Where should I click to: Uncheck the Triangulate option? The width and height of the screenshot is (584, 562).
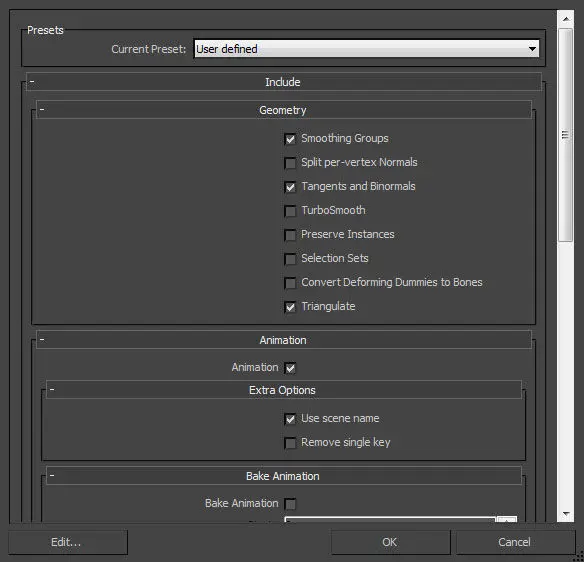[x=290, y=307]
